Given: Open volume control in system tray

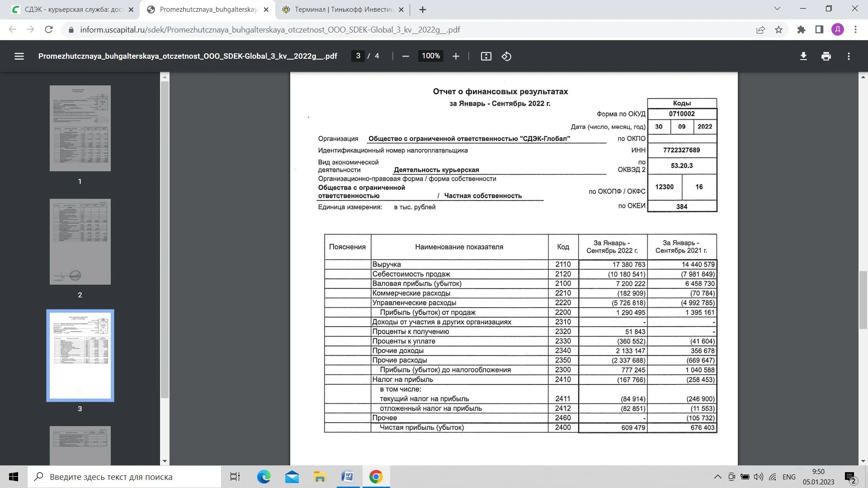Looking at the screenshot, I should point(759,477).
